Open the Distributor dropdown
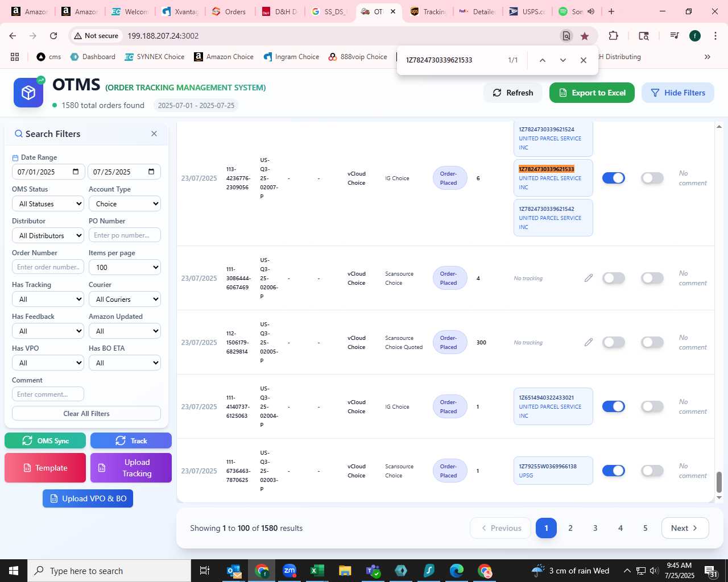The width and height of the screenshot is (728, 582). (48, 235)
